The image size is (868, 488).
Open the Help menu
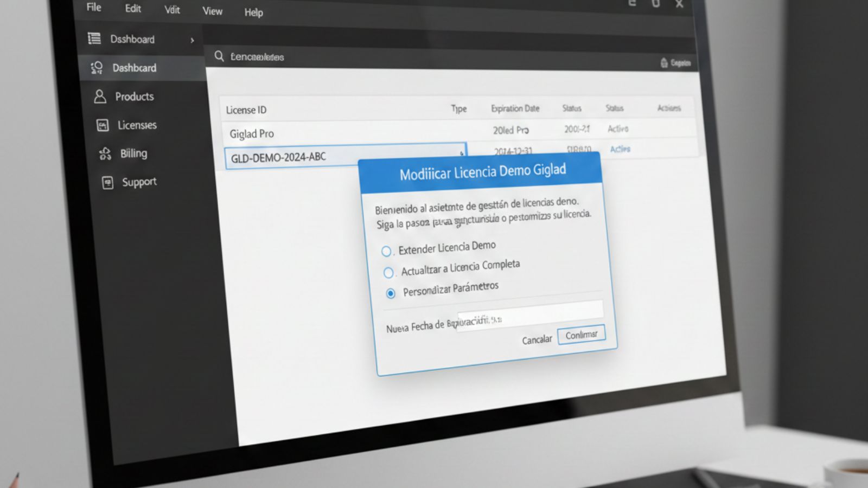pos(253,12)
